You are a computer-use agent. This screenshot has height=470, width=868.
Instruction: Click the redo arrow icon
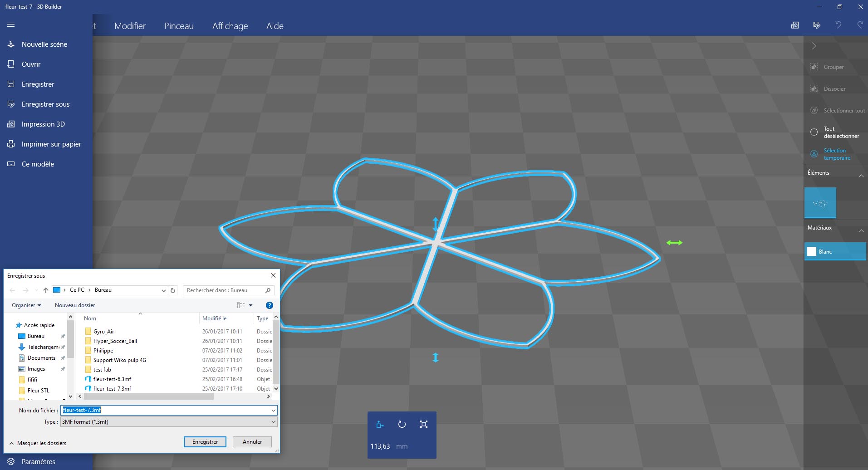[x=860, y=25]
